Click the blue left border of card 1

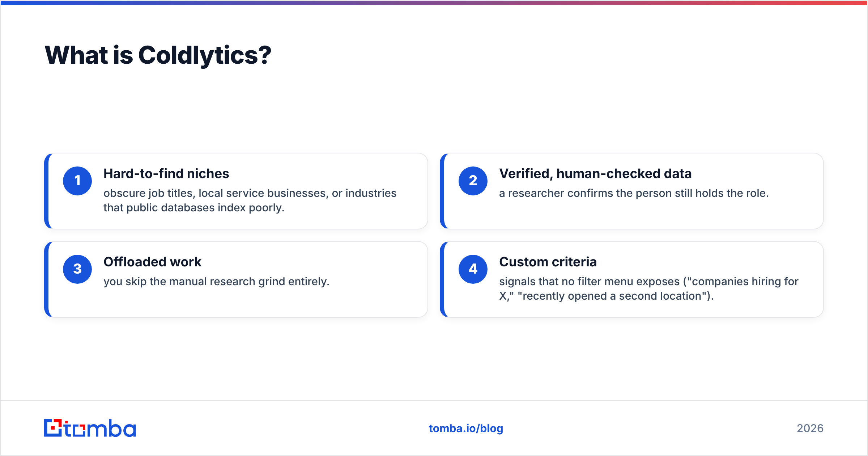[x=46, y=191]
